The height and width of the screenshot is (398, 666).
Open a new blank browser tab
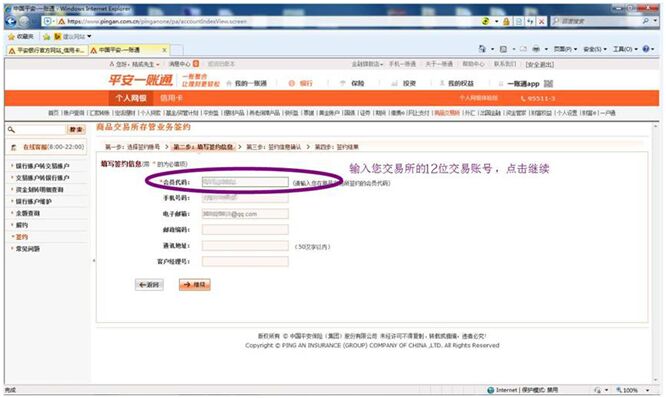(177, 50)
